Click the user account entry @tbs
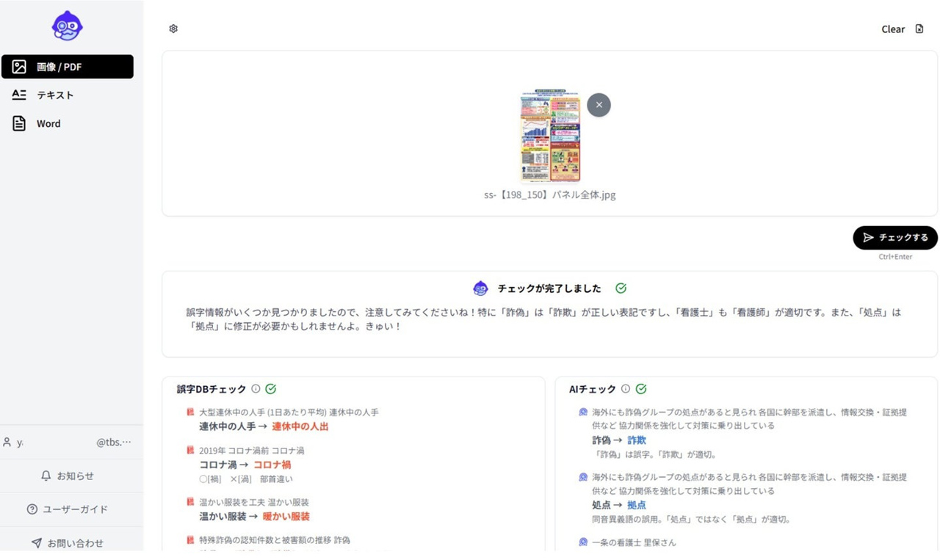Viewport: 940px width, 560px height. [x=68, y=443]
